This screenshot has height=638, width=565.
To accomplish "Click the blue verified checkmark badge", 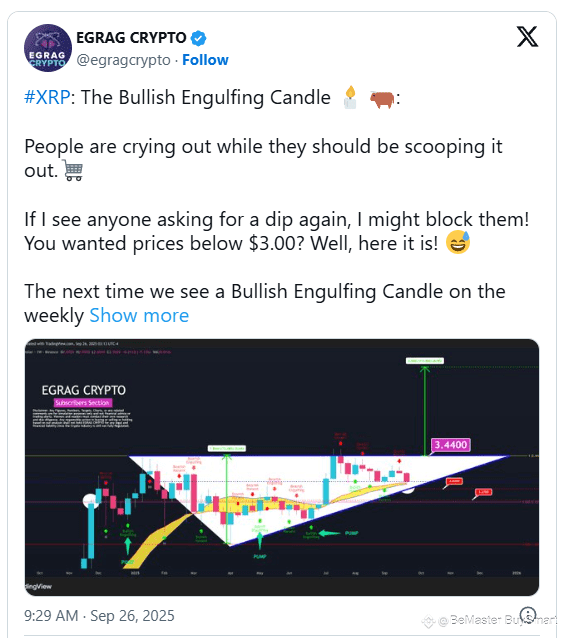I will [x=198, y=38].
